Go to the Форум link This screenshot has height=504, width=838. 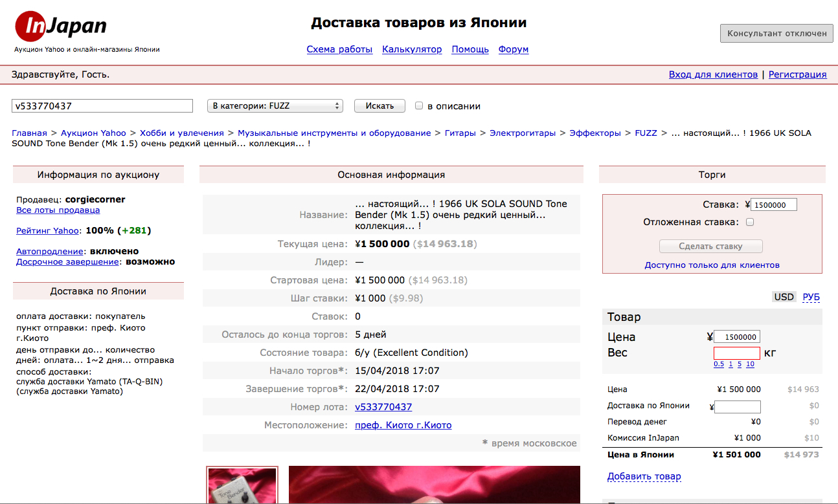coord(514,49)
